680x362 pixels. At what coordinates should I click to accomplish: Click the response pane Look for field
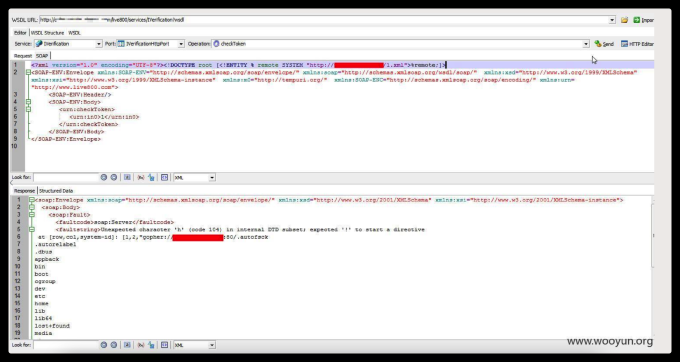pos(66,345)
